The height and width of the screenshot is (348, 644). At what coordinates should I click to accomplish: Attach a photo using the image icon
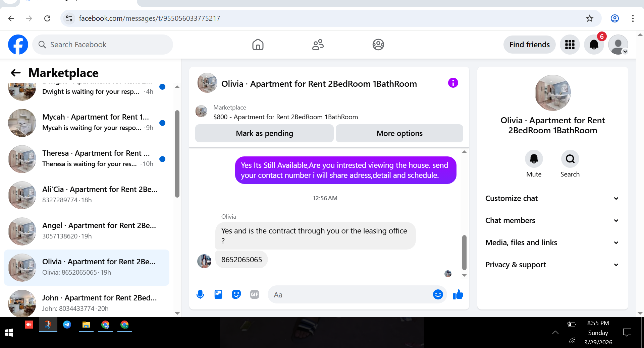coord(218,295)
